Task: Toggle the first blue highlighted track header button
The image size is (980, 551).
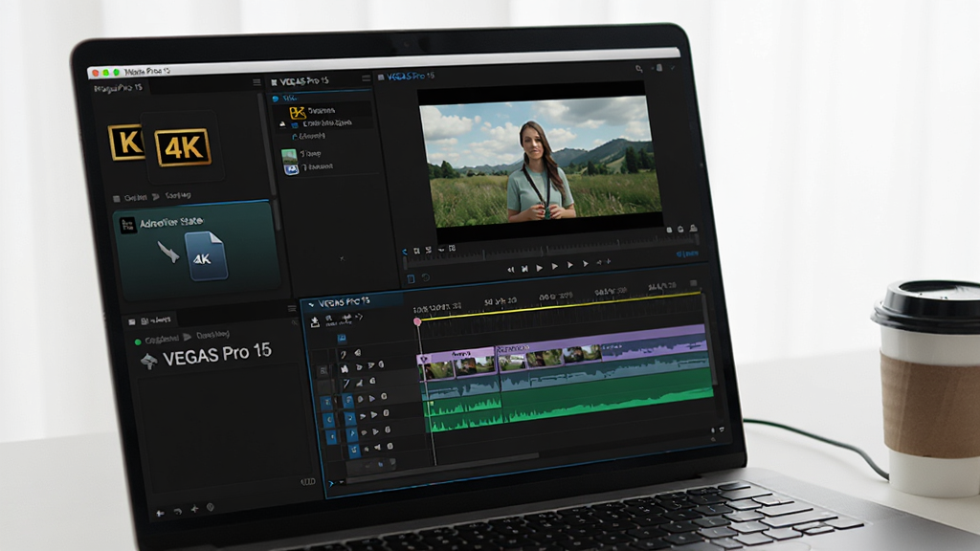Action: 326,404
